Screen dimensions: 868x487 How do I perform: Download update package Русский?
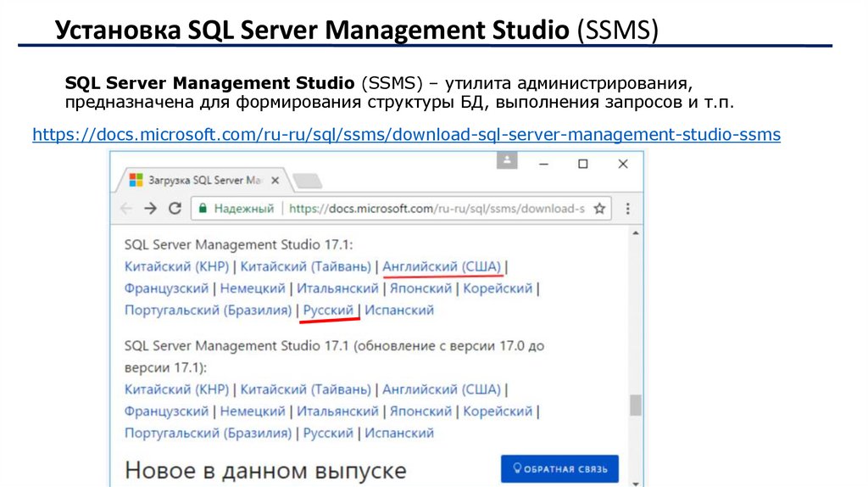click(x=328, y=434)
